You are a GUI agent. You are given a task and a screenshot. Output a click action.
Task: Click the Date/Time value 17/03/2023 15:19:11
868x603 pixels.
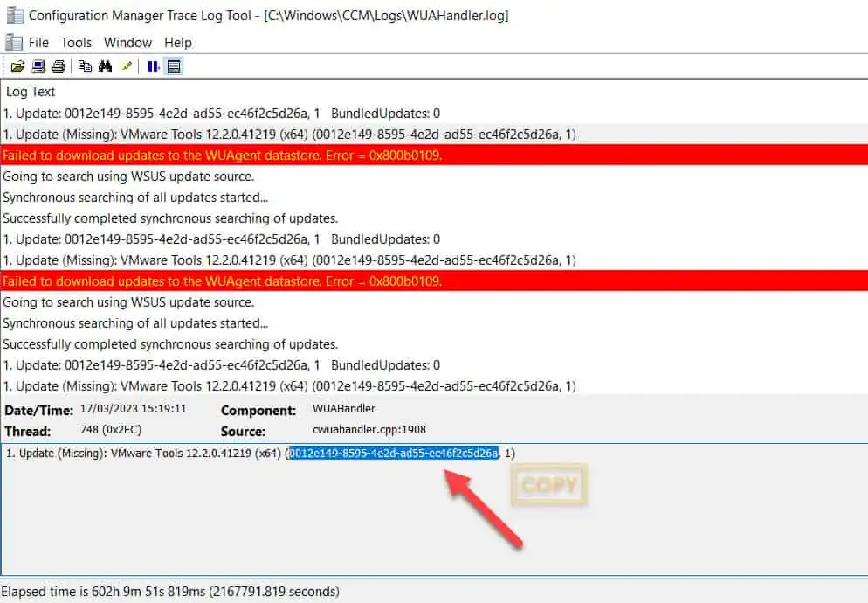coord(134,409)
